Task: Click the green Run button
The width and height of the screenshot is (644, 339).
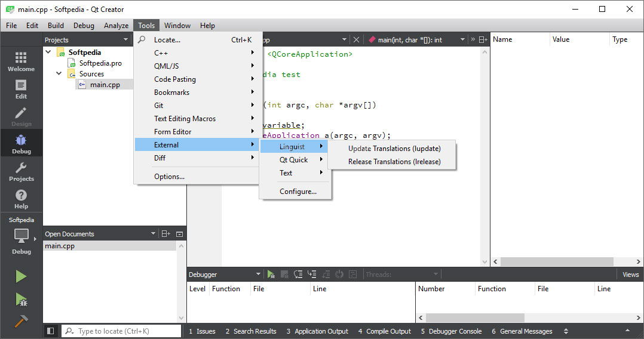Action: (x=21, y=276)
